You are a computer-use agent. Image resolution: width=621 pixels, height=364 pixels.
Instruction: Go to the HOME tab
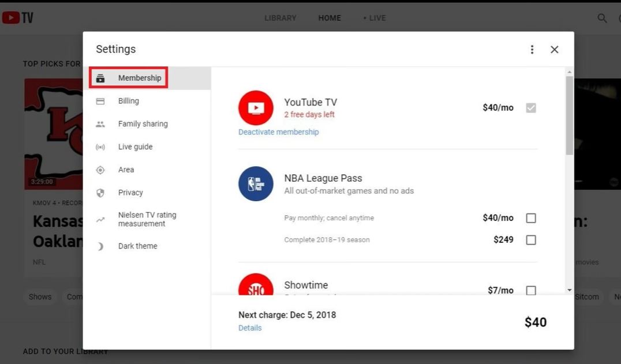(330, 18)
